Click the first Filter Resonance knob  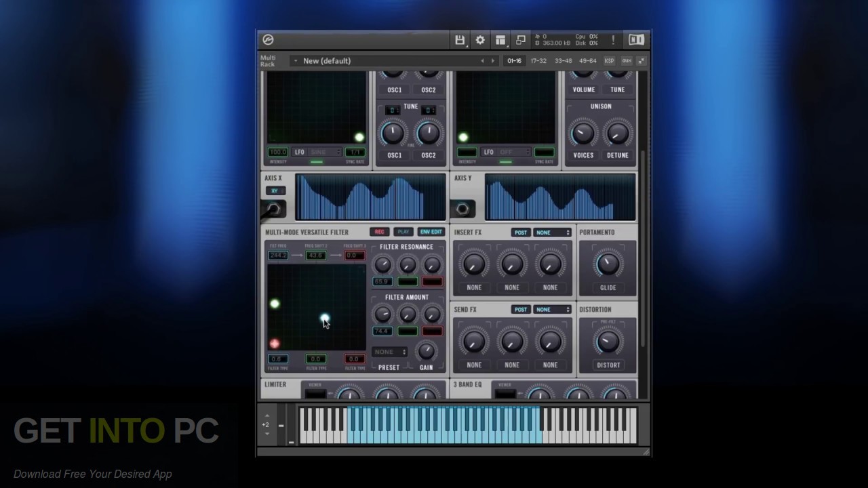[x=382, y=264]
